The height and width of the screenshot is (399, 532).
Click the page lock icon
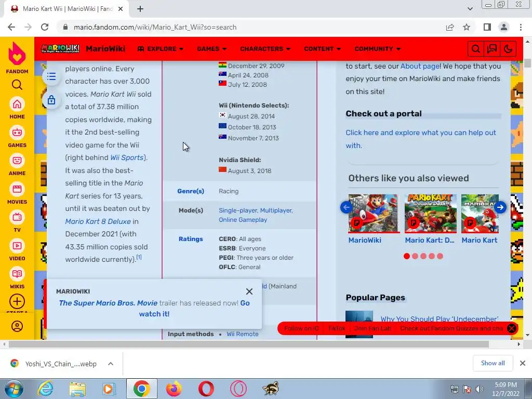coord(51,100)
